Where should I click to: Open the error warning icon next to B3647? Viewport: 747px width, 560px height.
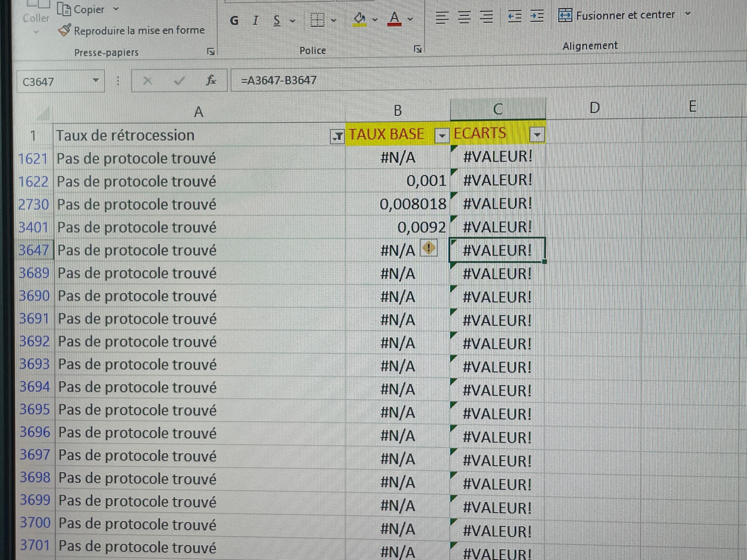tap(429, 249)
